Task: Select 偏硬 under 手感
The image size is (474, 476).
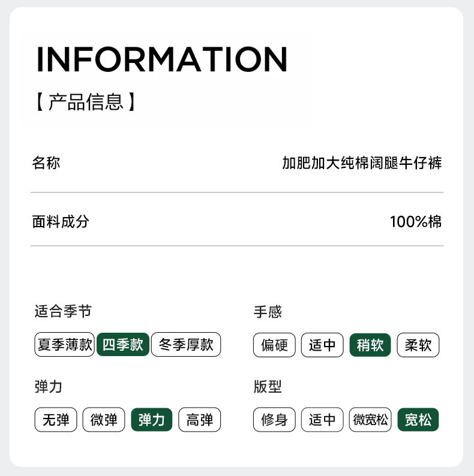Action: [x=274, y=345]
